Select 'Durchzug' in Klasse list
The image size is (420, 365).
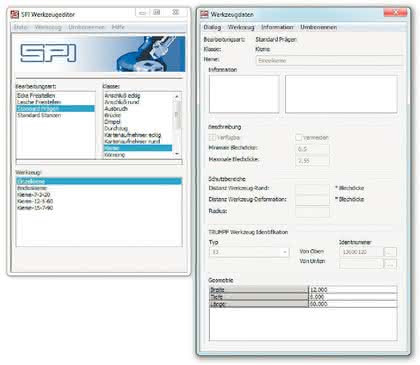tap(116, 128)
